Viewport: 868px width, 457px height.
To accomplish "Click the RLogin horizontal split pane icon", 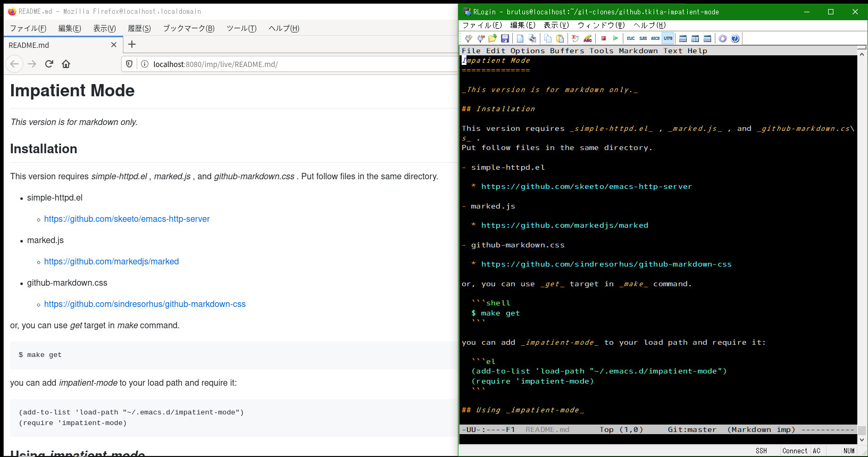I will coord(683,38).
